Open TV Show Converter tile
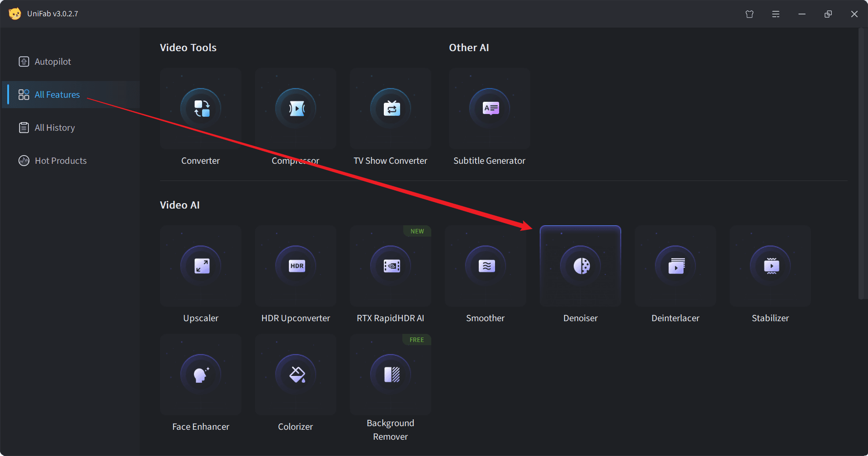The image size is (868, 456). tap(390, 109)
